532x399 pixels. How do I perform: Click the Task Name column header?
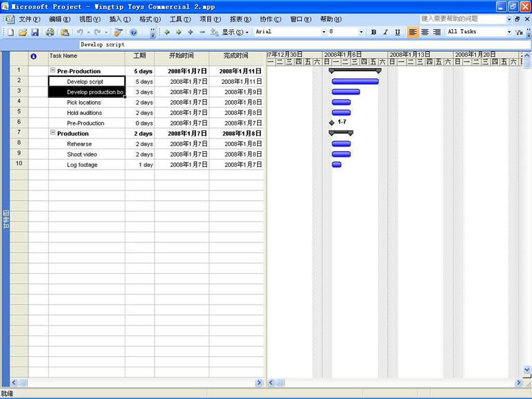pos(87,58)
